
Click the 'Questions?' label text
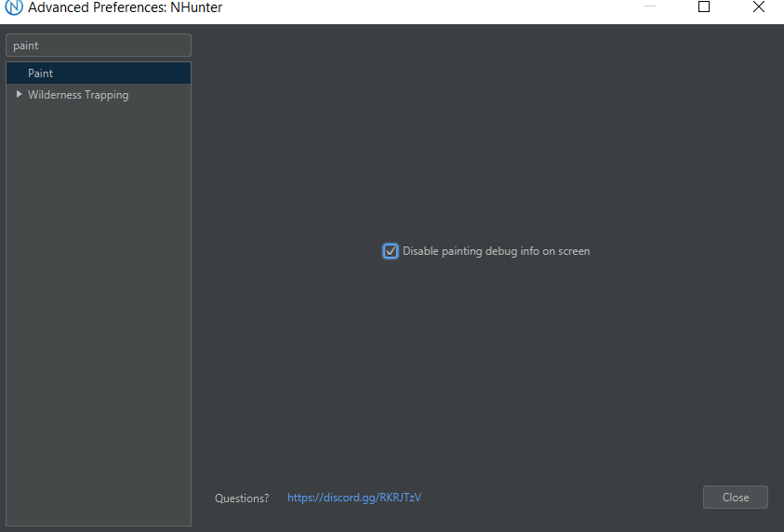[242, 498]
